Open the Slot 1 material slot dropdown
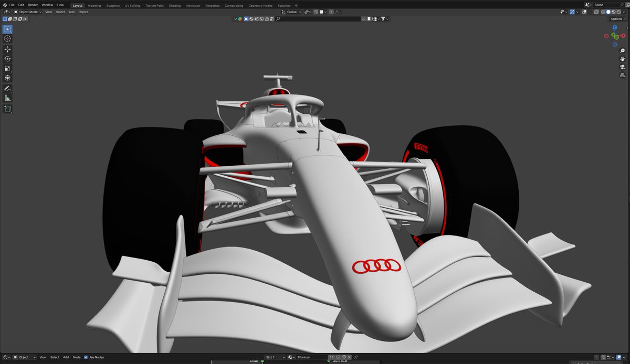Viewport: 630px width, 364px height. pyautogui.click(x=275, y=357)
